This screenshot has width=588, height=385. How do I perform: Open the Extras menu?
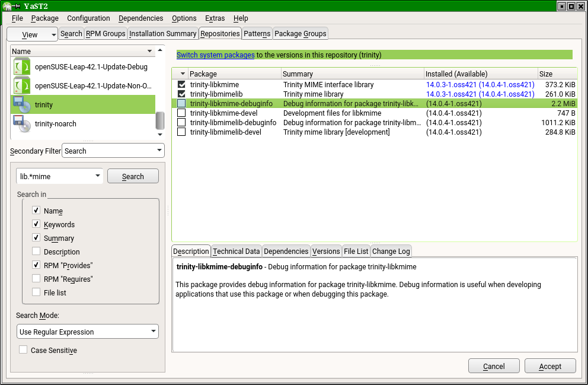(x=215, y=18)
